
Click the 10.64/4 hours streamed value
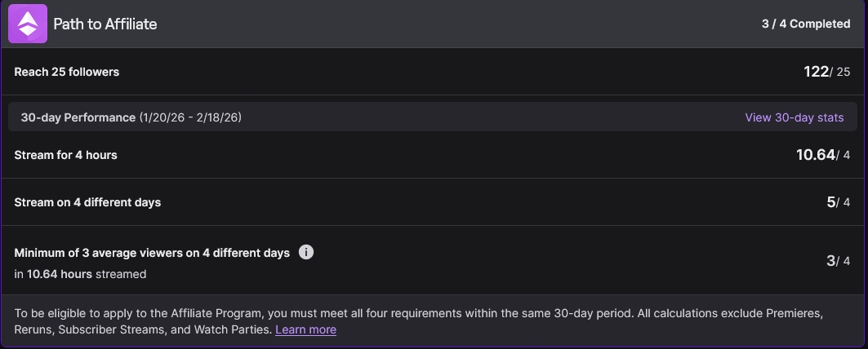(x=822, y=155)
